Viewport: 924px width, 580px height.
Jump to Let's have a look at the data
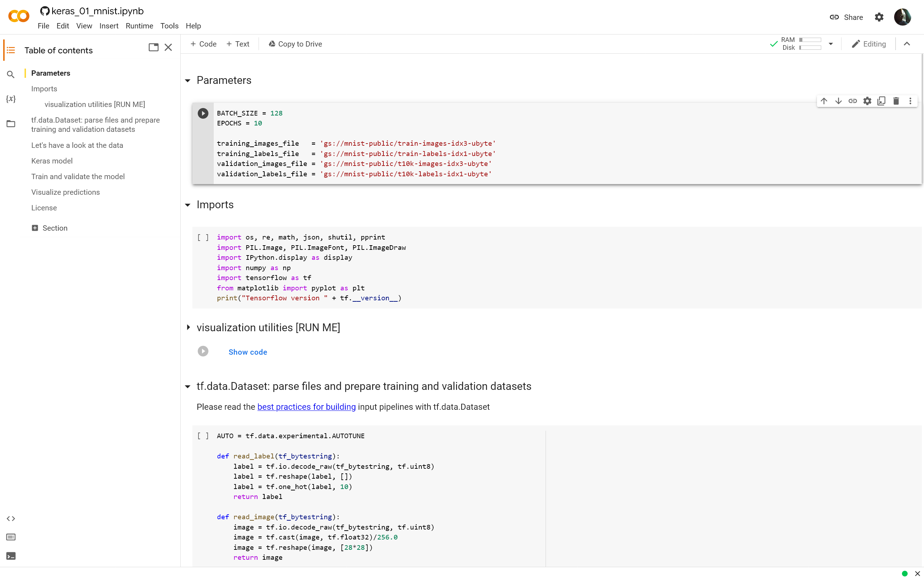(77, 145)
